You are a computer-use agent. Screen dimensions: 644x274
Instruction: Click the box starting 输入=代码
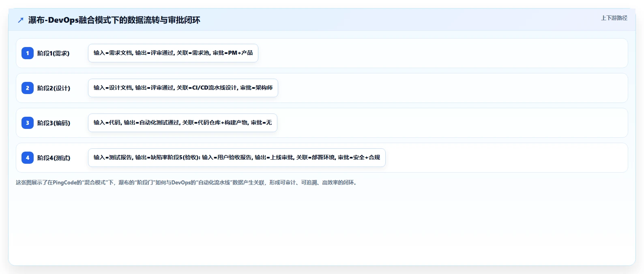tap(182, 123)
